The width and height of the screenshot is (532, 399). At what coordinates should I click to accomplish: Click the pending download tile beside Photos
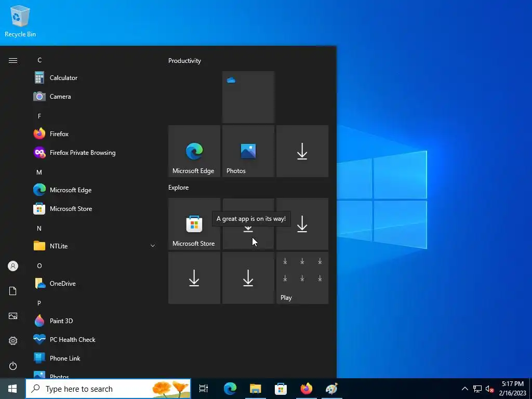302,151
